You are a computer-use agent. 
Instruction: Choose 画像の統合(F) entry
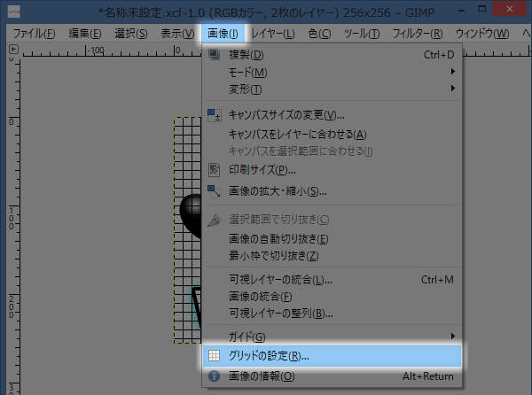(x=332, y=297)
